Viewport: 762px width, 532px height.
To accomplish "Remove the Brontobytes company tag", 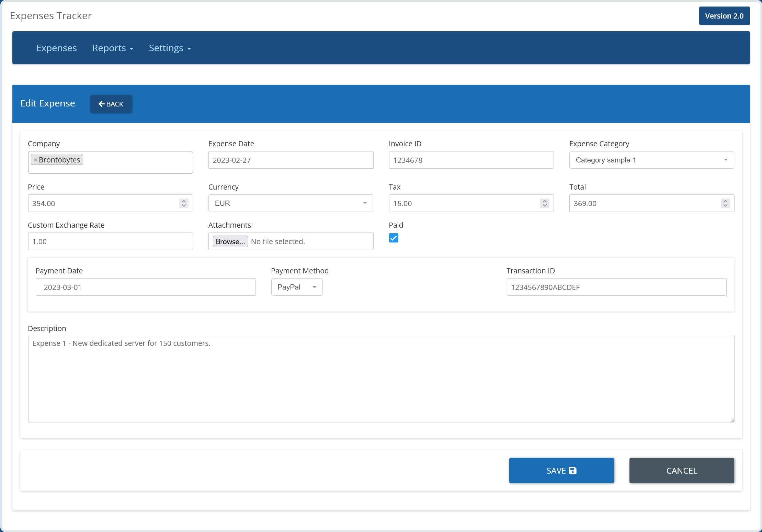I will coord(36,160).
